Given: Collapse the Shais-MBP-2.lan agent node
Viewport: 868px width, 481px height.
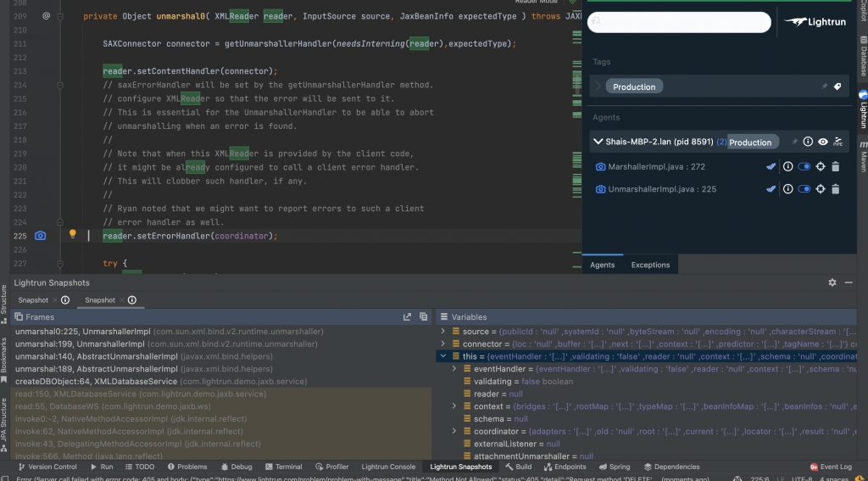Looking at the screenshot, I should click(x=598, y=142).
